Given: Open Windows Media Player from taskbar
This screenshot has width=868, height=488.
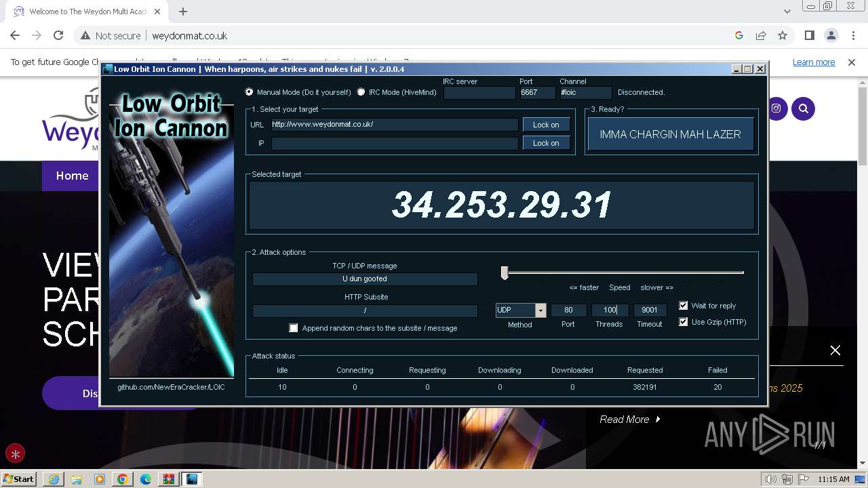Looking at the screenshot, I should pyautogui.click(x=100, y=479).
